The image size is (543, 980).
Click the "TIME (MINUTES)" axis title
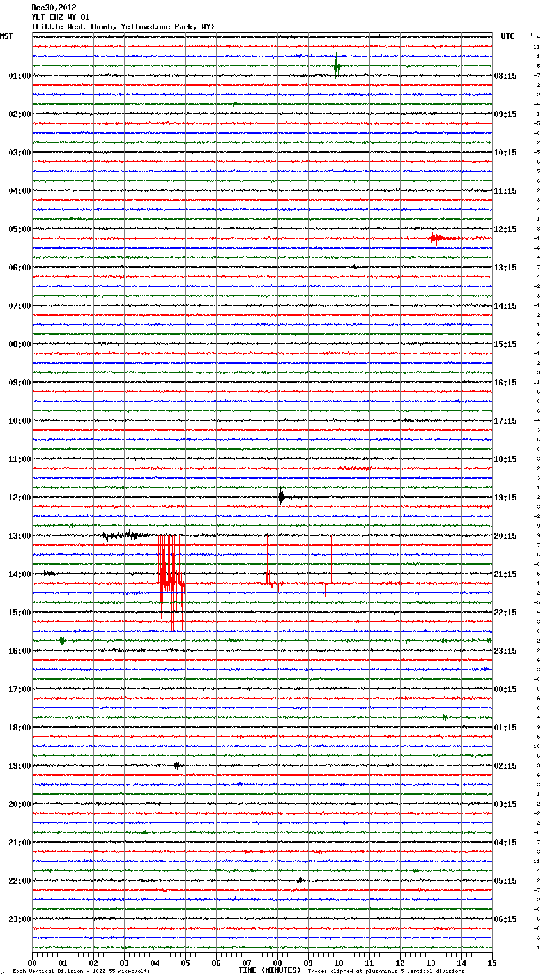pos(270,970)
